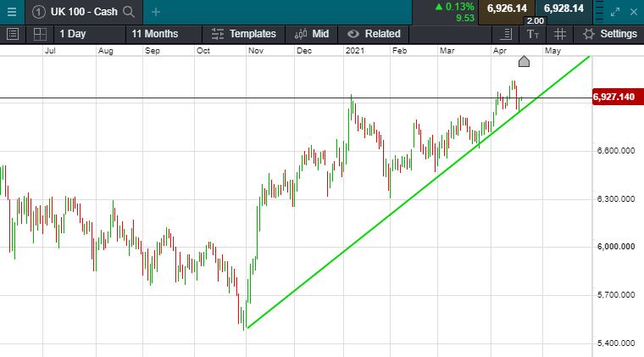Click the red 6,927.140 price label

point(614,98)
